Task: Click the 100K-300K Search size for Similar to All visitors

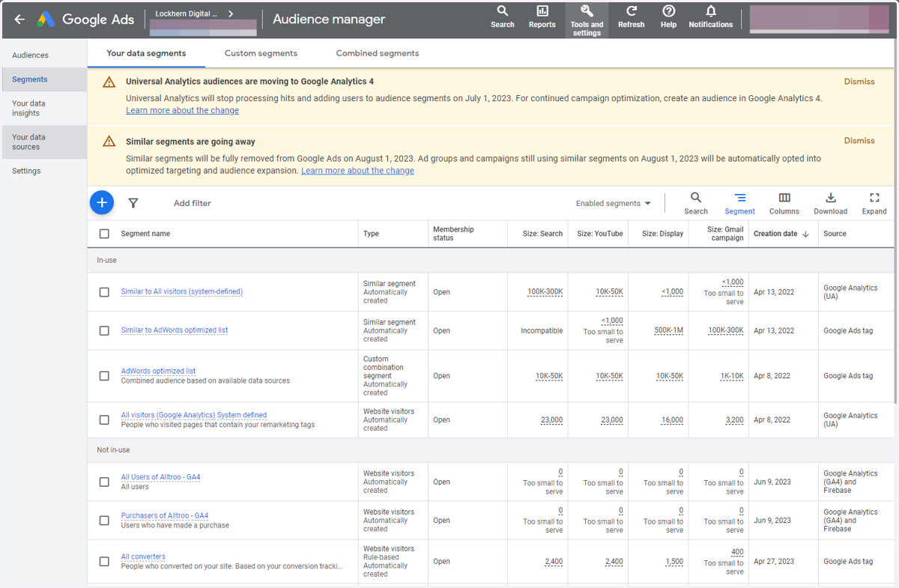Action: click(545, 292)
